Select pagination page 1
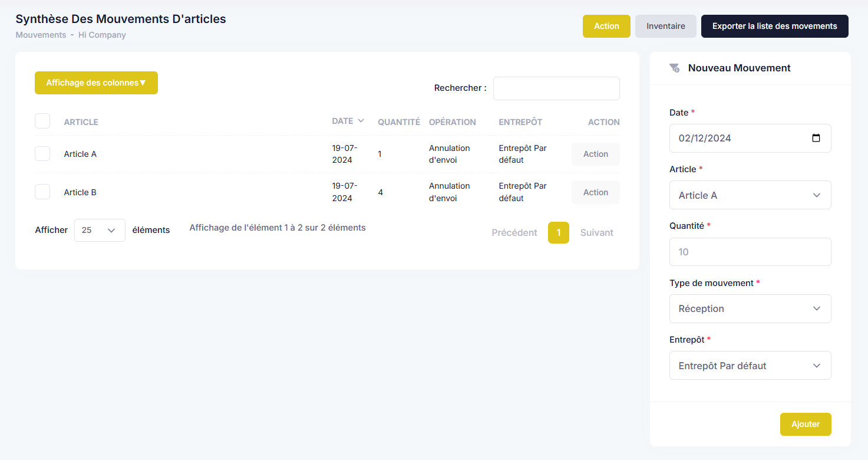 coord(559,232)
